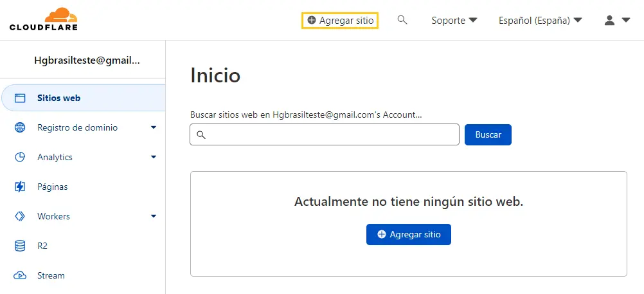This screenshot has width=644, height=294.
Task: Open the Soporte dropdown
Action: tap(454, 20)
